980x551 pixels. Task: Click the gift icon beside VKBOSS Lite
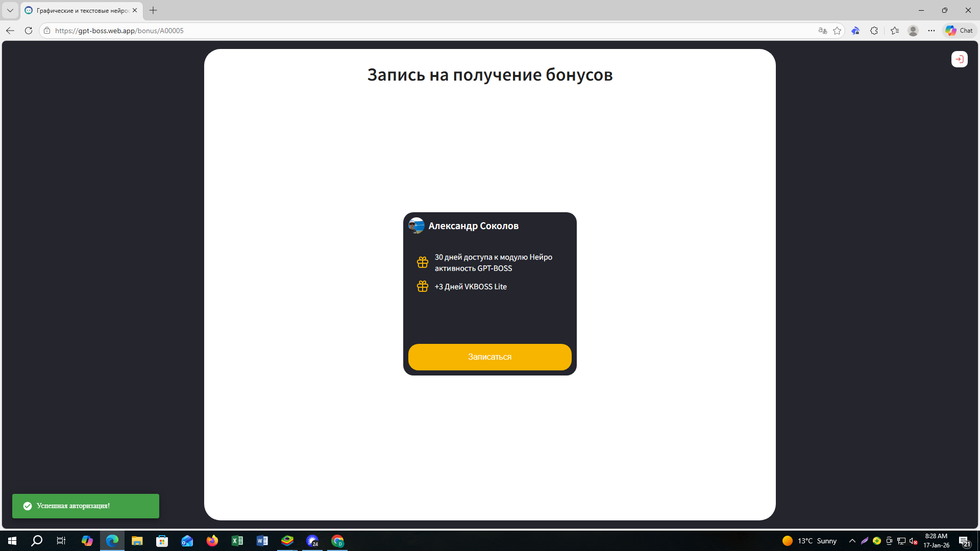tap(422, 286)
